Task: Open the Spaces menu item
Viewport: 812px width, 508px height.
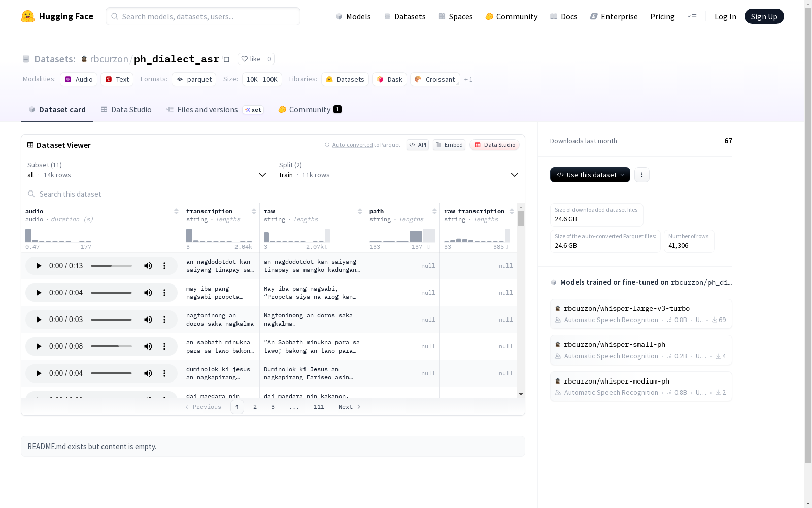Action: coord(456,16)
